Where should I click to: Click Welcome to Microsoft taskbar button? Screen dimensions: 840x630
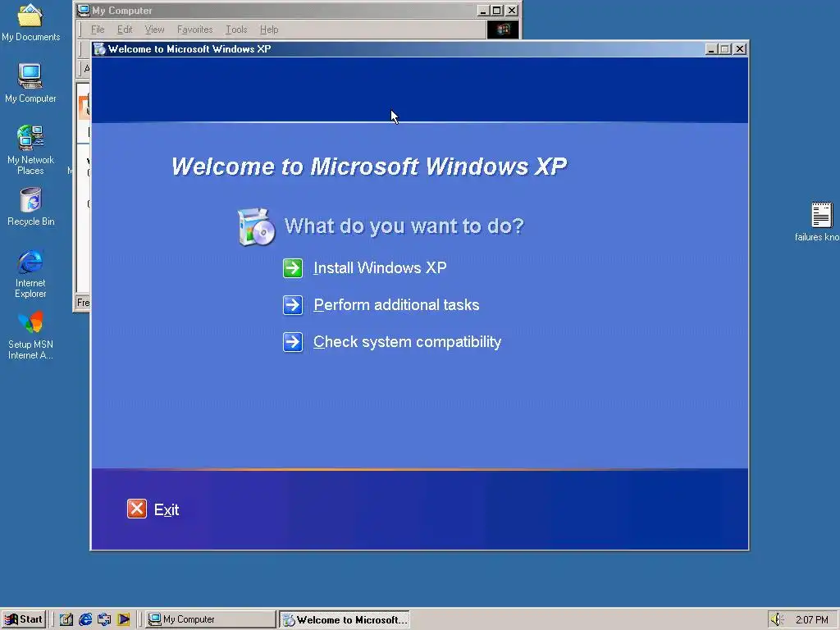pyautogui.click(x=345, y=619)
